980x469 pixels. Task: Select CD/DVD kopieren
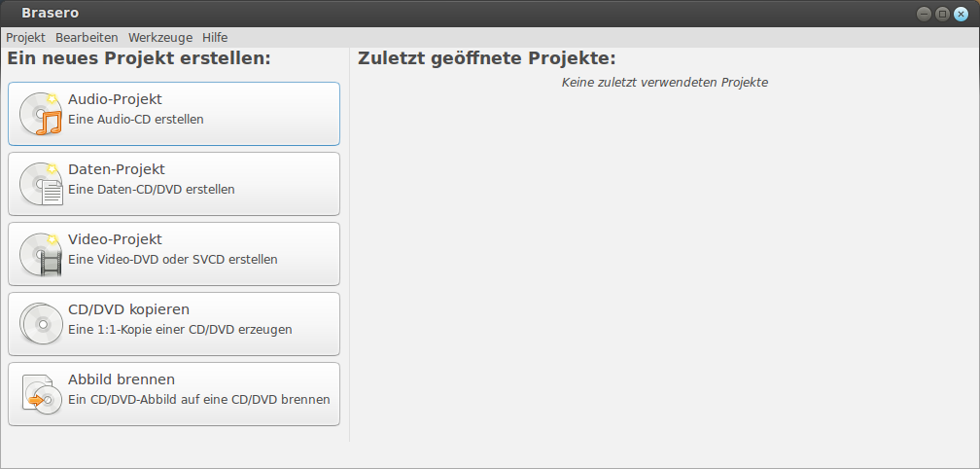(174, 324)
